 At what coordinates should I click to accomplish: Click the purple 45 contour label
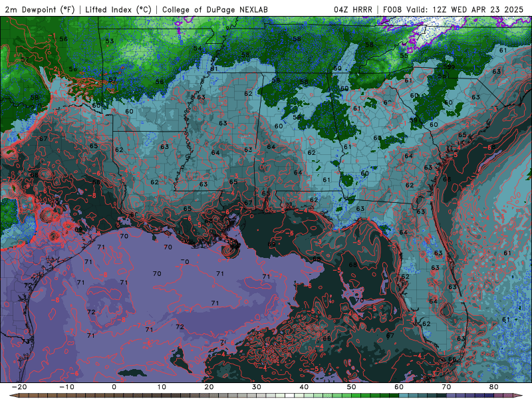pos(412,41)
